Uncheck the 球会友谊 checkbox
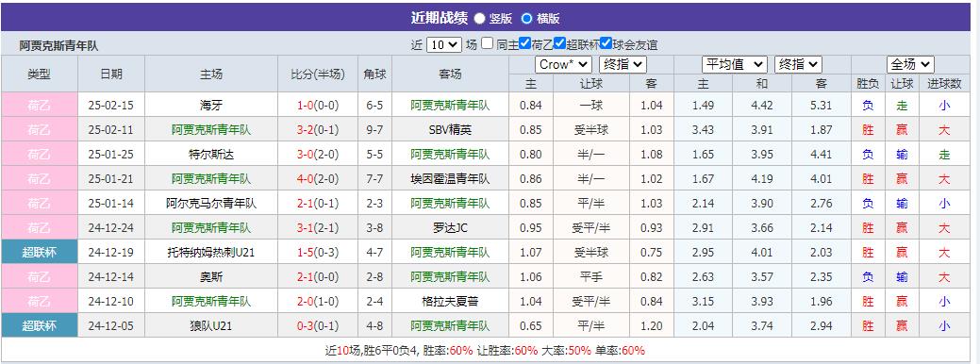980x364 pixels. (606, 43)
